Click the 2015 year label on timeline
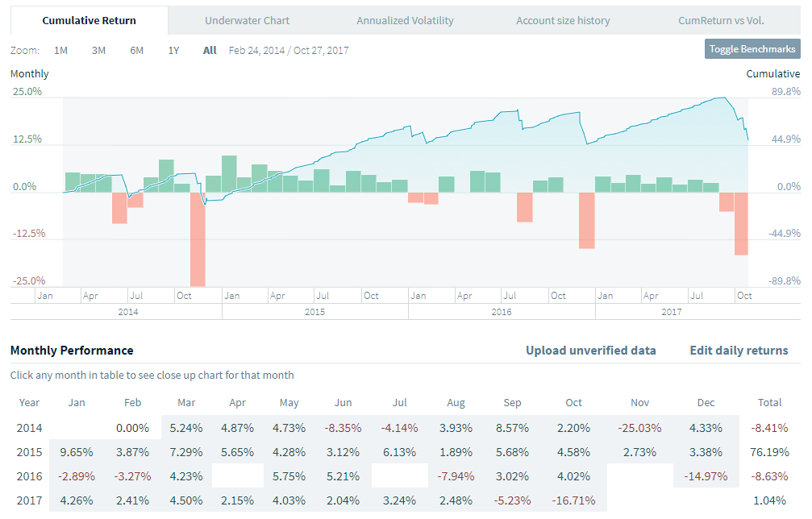This screenshot has height=519, width=812. click(315, 311)
